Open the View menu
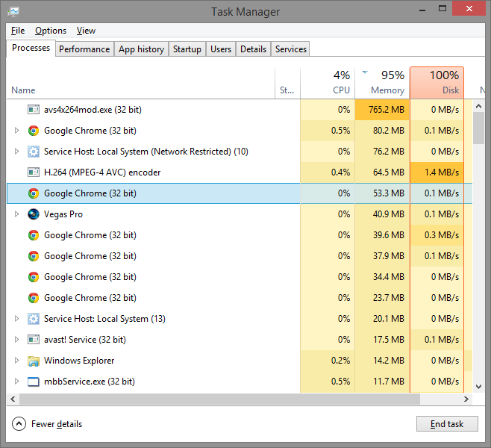 click(86, 31)
